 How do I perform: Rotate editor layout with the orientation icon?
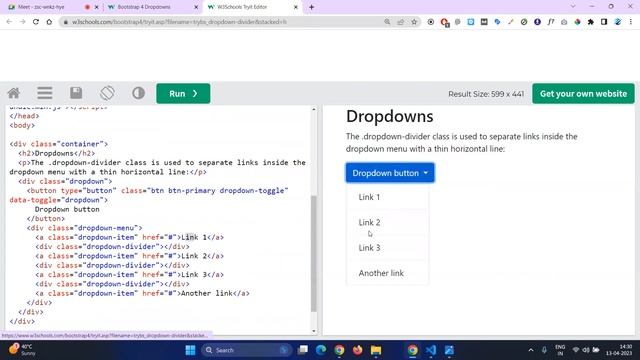pos(107,93)
